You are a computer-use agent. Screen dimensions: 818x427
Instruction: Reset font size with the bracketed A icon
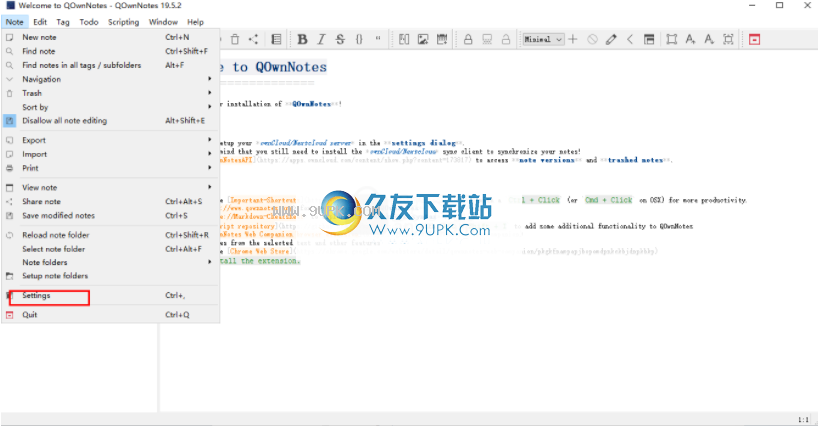[x=728, y=39]
